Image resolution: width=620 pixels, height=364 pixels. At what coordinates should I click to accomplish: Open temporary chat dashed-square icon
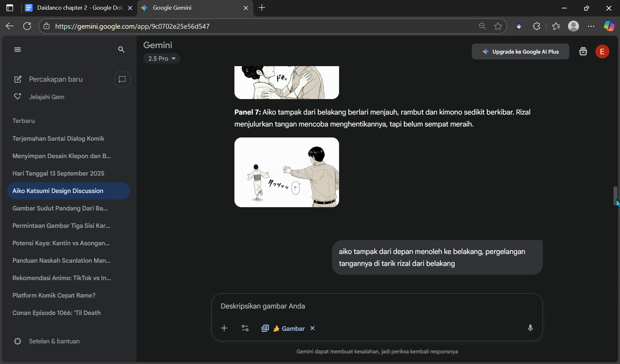pyautogui.click(x=122, y=79)
